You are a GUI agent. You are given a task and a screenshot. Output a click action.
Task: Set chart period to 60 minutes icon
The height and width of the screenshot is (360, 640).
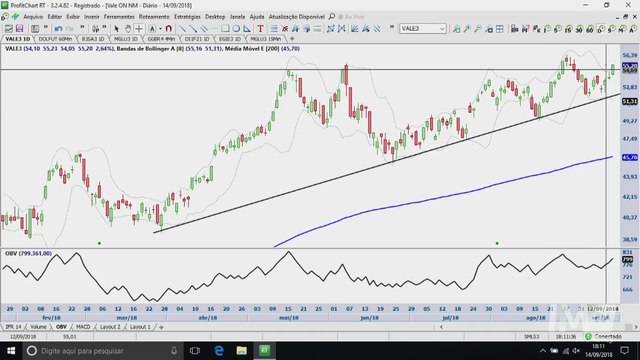coord(589,29)
